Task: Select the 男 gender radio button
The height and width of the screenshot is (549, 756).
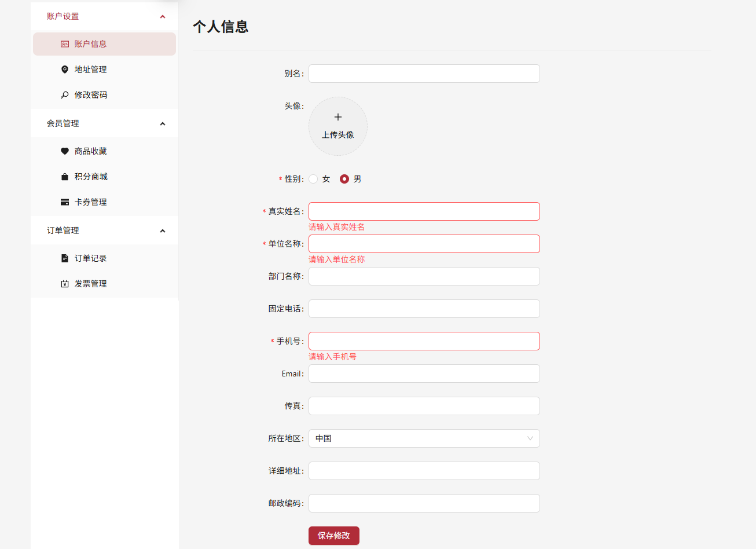Action: point(344,179)
